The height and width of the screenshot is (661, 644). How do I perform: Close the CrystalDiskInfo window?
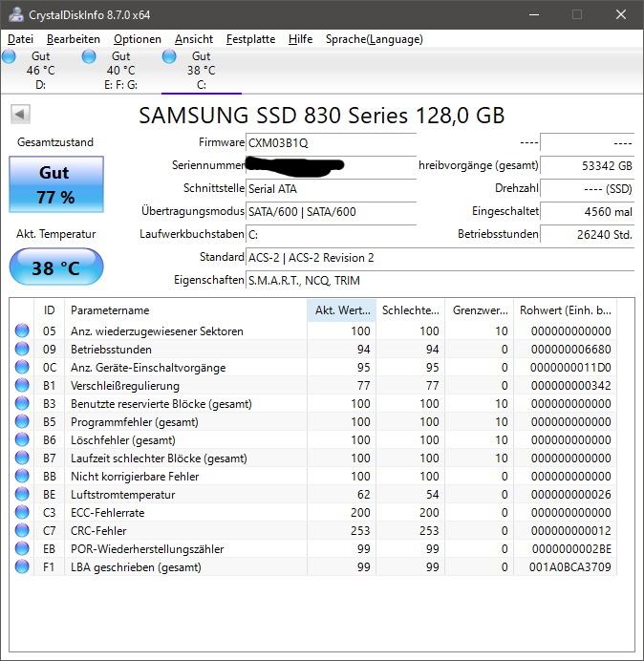(x=621, y=14)
